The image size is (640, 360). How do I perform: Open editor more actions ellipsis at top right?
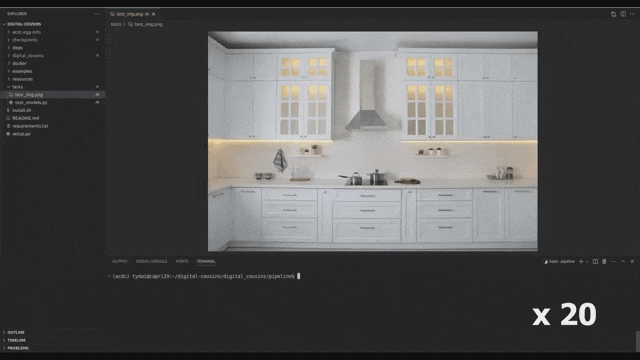(632, 14)
